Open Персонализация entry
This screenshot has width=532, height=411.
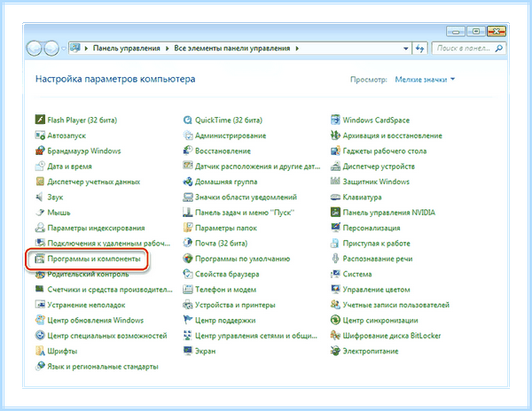pyautogui.click(x=372, y=228)
